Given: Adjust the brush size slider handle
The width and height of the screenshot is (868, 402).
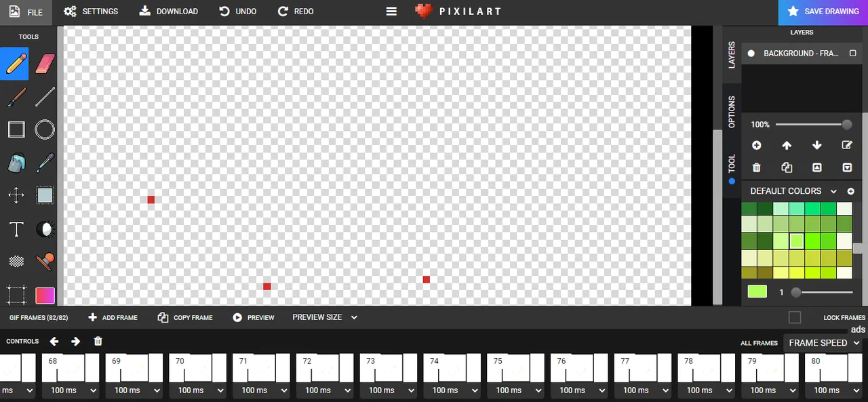Looking at the screenshot, I should point(796,292).
